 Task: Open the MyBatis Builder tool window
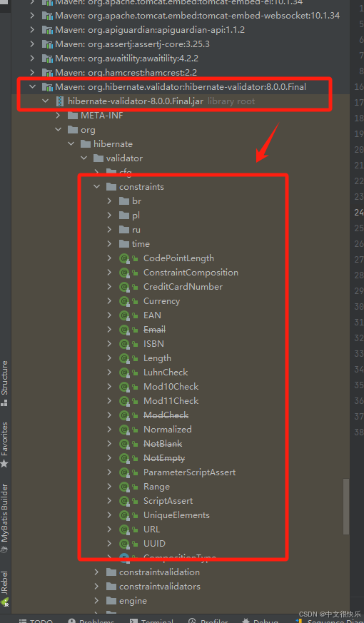tap(5, 519)
